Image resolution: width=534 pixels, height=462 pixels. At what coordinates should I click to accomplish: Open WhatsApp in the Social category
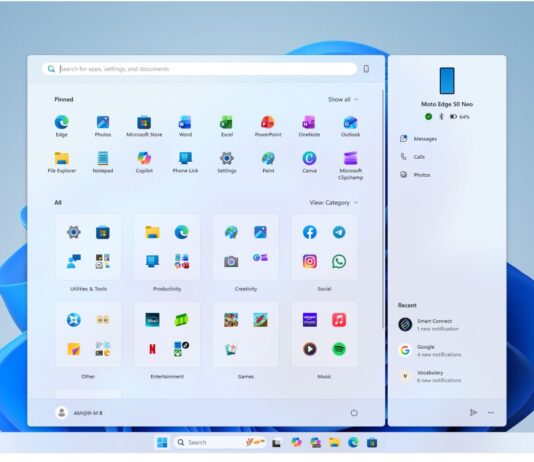point(339,261)
